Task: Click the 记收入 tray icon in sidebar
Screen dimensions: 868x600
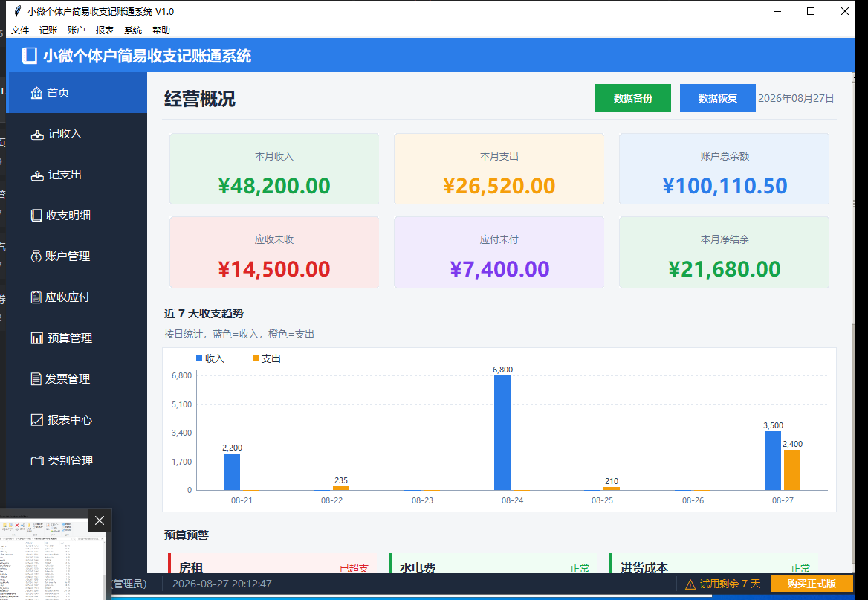Action: point(37,134)
